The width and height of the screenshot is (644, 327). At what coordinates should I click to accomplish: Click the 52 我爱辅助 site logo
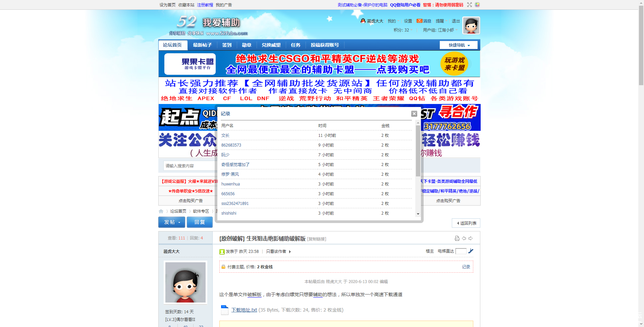point(208,26)
